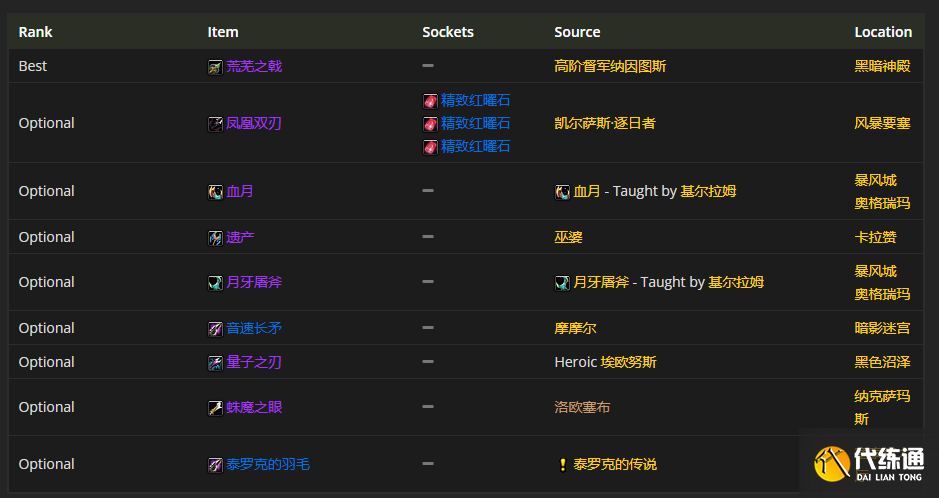Click the 荒芜之戟 item icon
The height and width of the screenshot is (498, 939).
pos(215,67)
